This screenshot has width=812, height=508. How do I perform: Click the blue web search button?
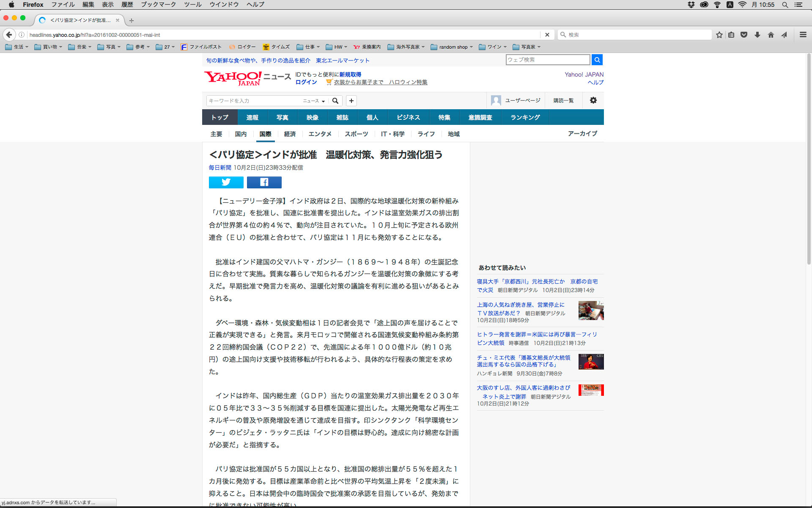tap(597, 60)
